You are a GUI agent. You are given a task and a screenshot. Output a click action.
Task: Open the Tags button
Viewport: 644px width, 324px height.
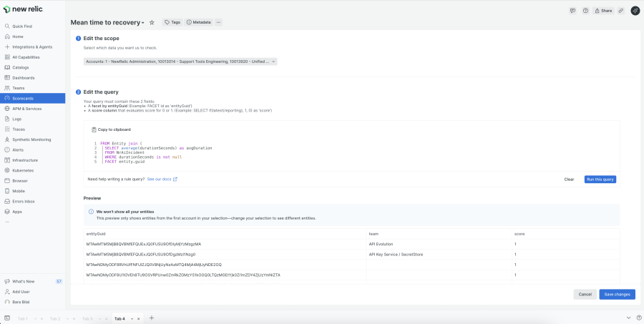point(172,23)
